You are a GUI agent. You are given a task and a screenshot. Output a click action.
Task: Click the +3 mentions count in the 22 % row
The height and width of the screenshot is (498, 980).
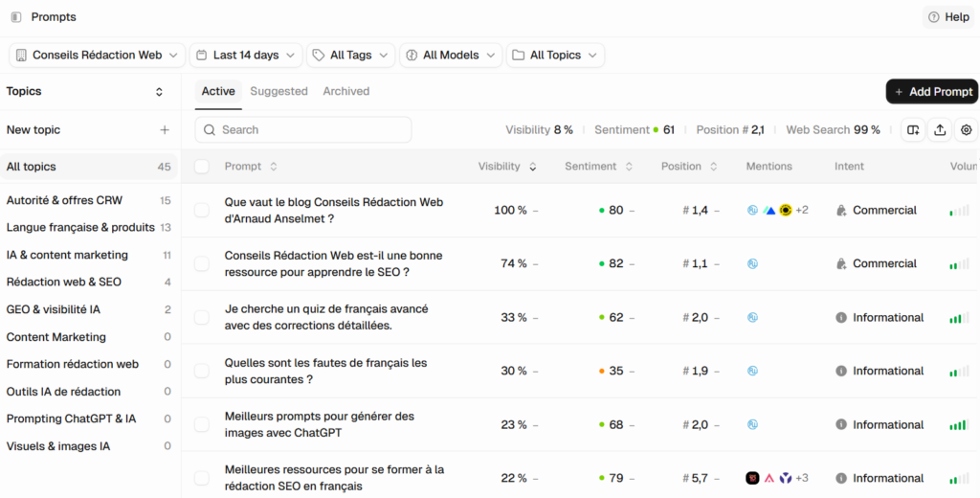coord(802,479)
